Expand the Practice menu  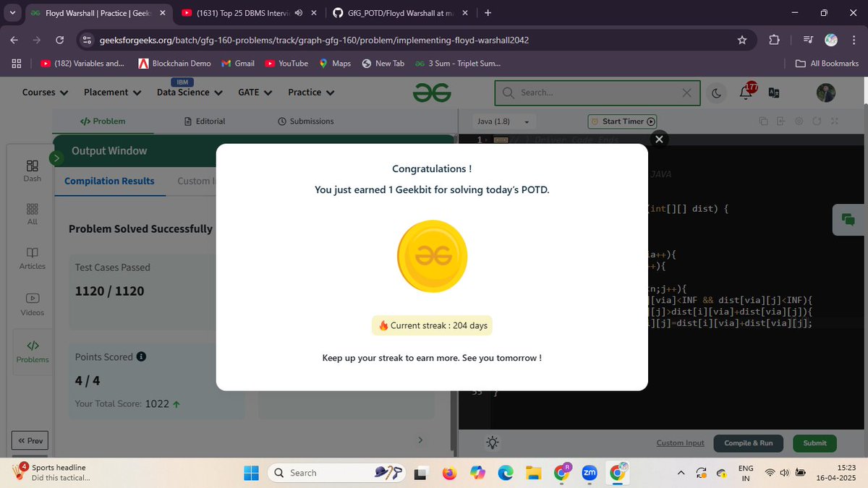point(311,93)
